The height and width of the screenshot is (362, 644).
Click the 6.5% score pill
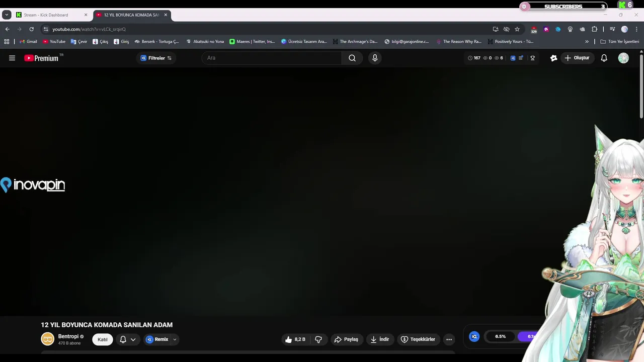click(500, 336)
